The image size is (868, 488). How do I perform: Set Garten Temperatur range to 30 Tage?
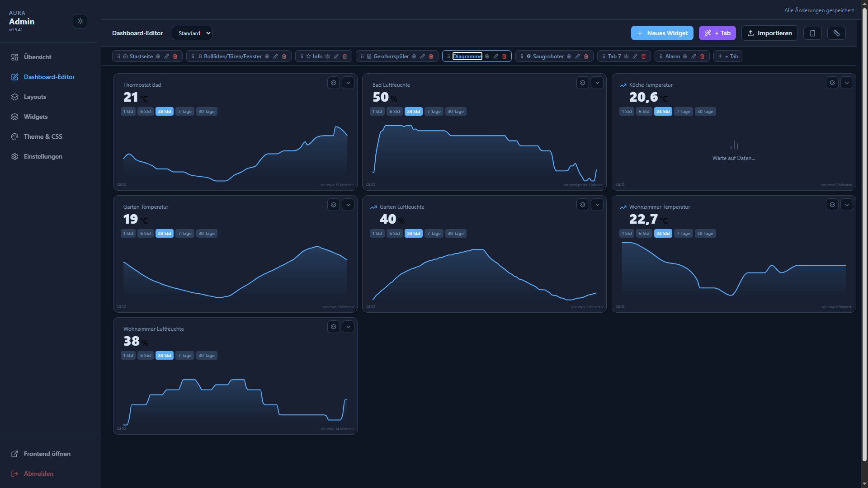pyautogui.click(x=207, y=234)
